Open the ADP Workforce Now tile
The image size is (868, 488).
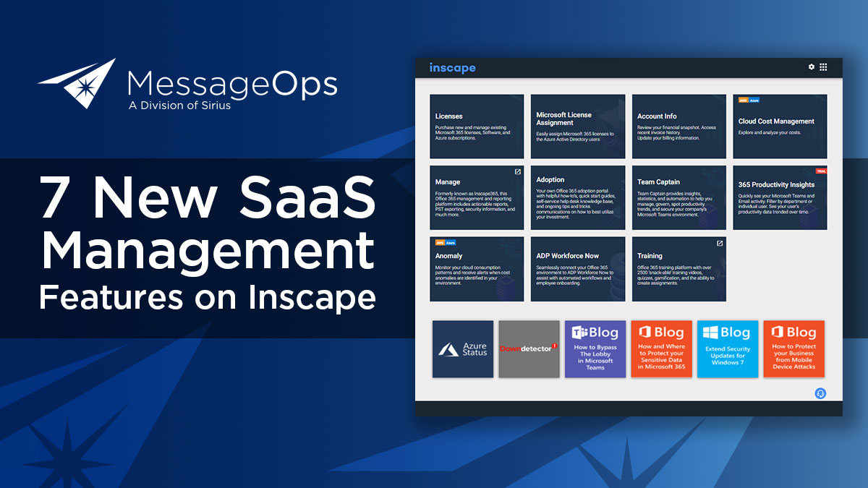pos(578,269)
